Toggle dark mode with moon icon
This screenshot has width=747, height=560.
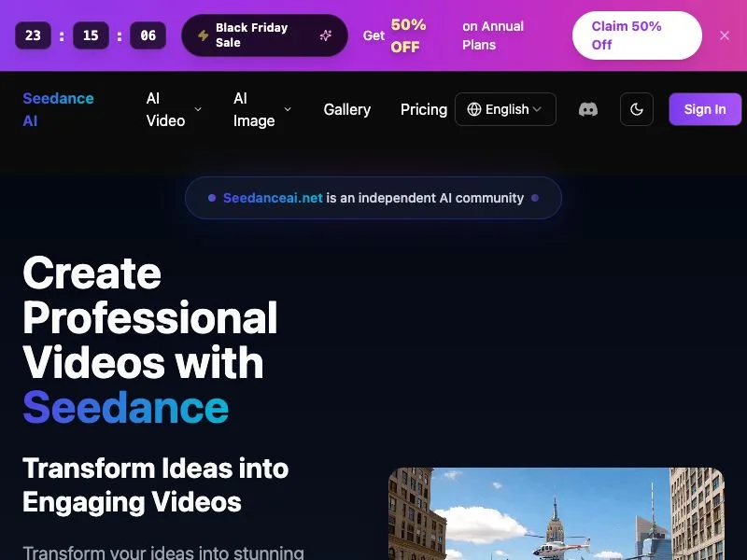click(x=637, y=109)
